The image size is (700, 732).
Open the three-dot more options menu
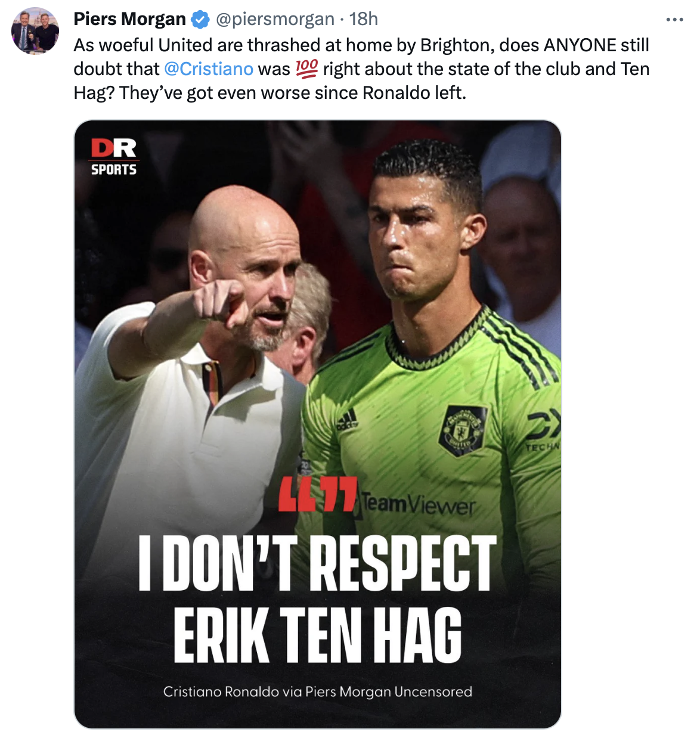click(674, 20)
